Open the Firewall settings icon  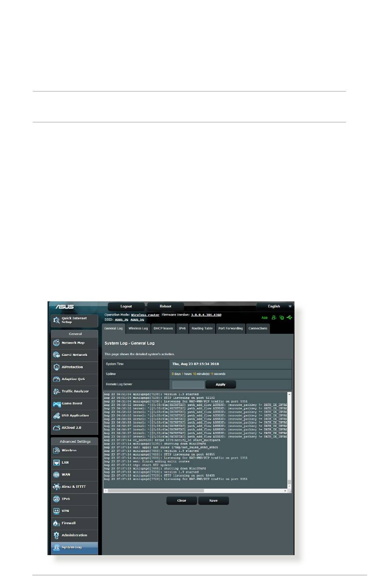pyautogui.click(x=57, y=523)
